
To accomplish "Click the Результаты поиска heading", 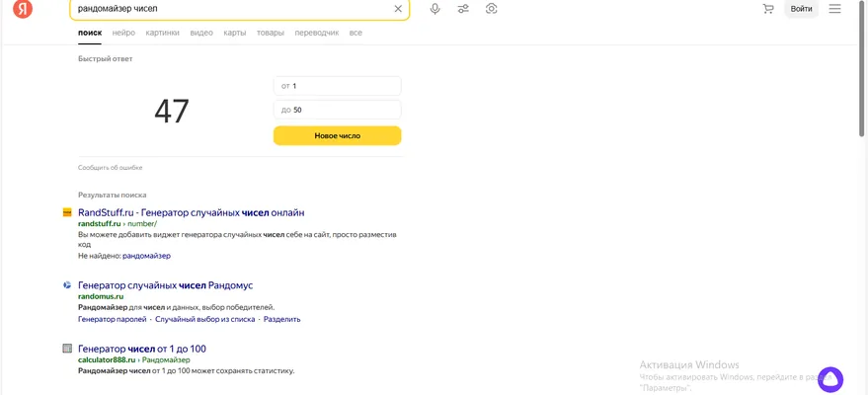I will pos(112,195).
